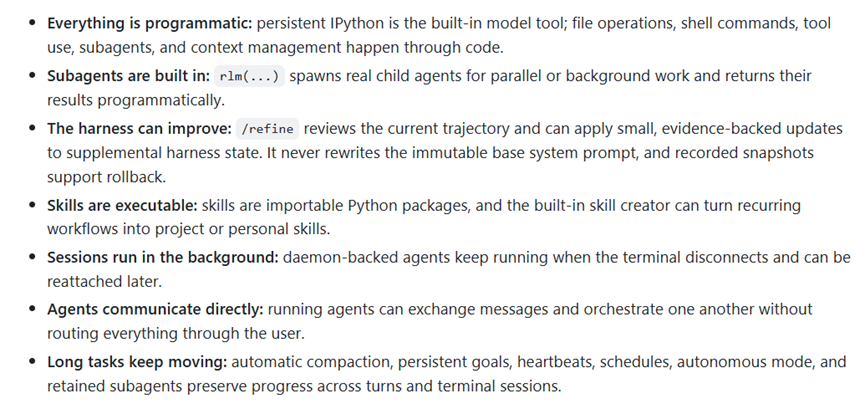Click the bullet before 'Long tasks keep moving'
This screenshot has width=865, height=414.
(x=33, y=362)
